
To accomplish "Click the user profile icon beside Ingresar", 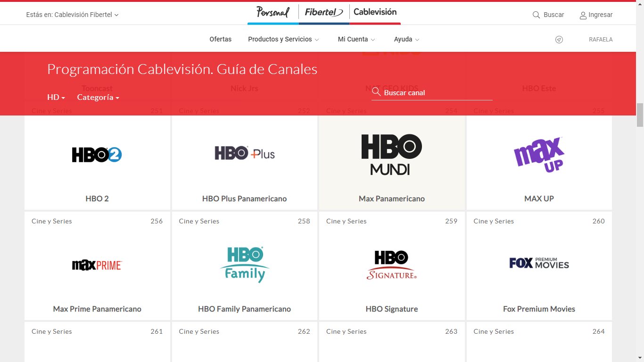I will click(x=583, y=15).
